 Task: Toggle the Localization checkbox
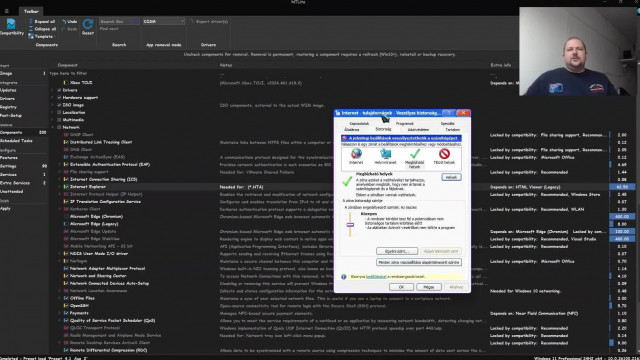pos(59,112)
